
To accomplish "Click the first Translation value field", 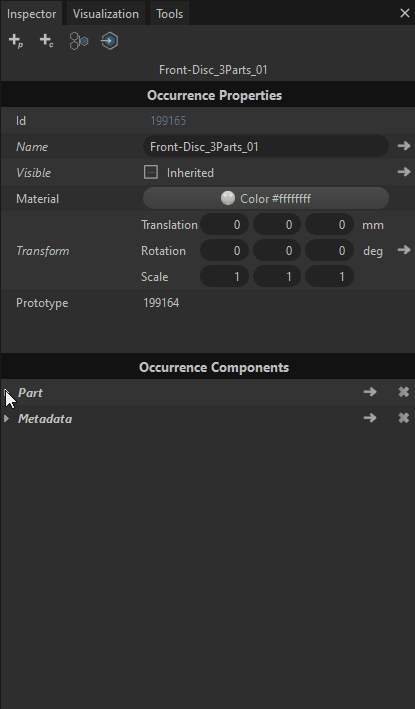I will (x=224, y=225).
